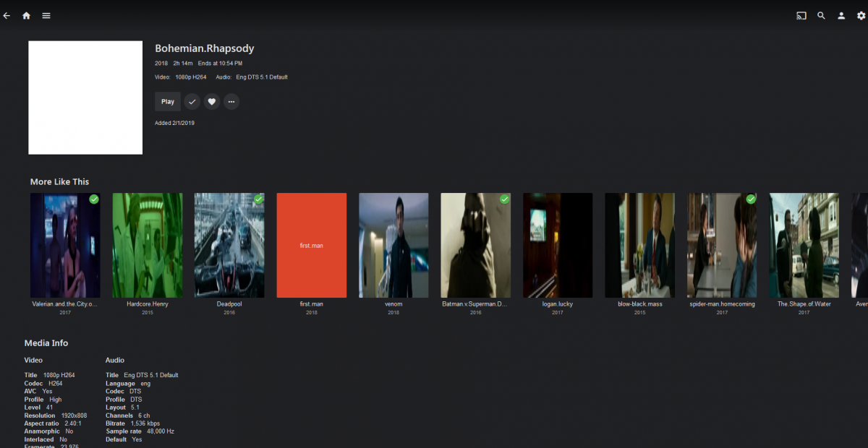The image size is (868, 448).
Task: Click the Interlaced No row
Action: (x=46, y=439)
